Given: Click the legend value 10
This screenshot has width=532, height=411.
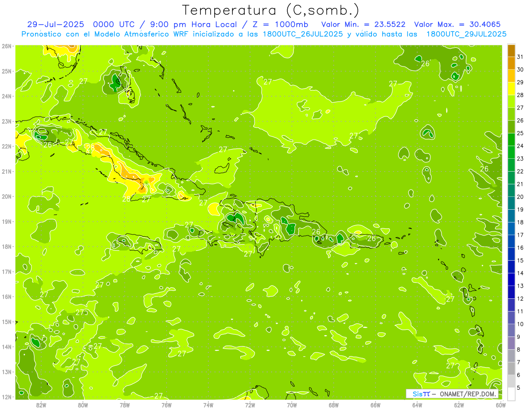Looking at the screenshot, I should [x=520, y=324].
